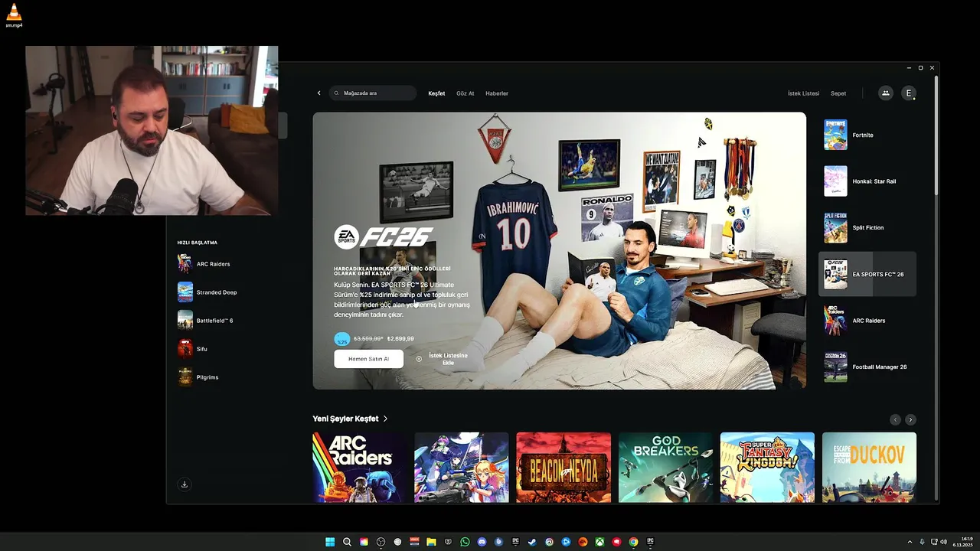Launch Pilgrims from quick launch

[x=198, y=377]
